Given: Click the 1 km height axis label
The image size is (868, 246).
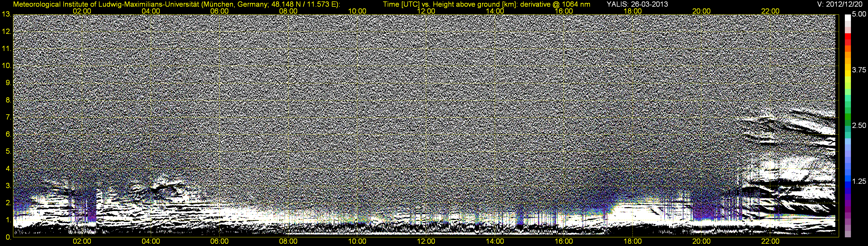Looking at the screenshot, I should pyautogui.click(x=8, y=220).
